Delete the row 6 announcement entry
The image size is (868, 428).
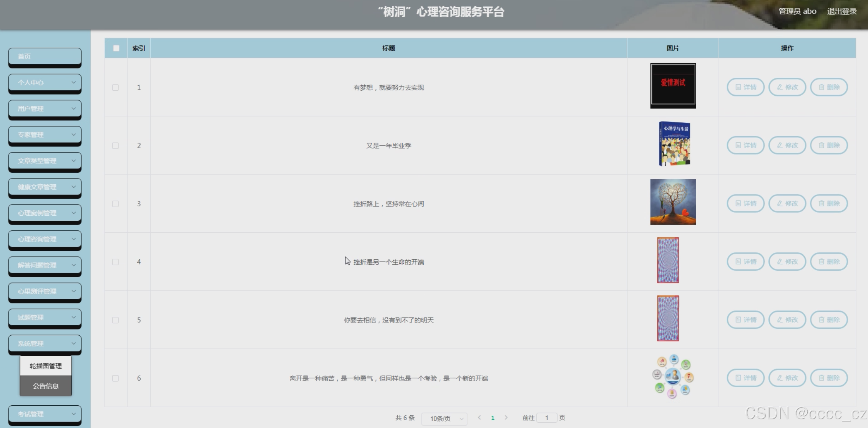point(829,378)
